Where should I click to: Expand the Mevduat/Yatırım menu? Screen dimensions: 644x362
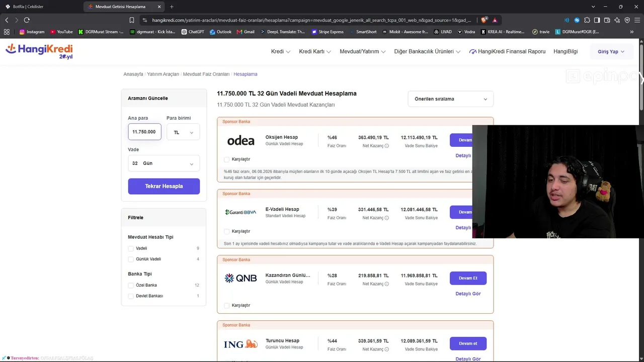tap(363, 51)
